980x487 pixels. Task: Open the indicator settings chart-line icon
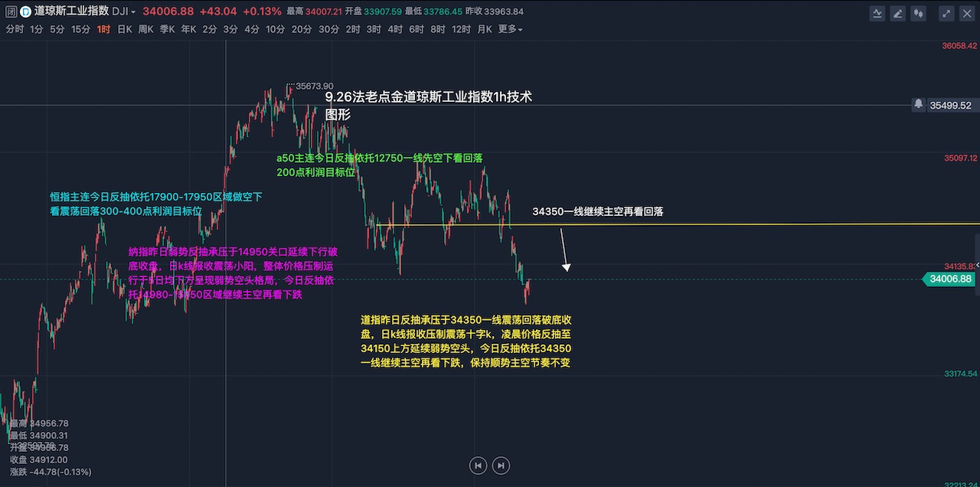[x=877, y=13]
